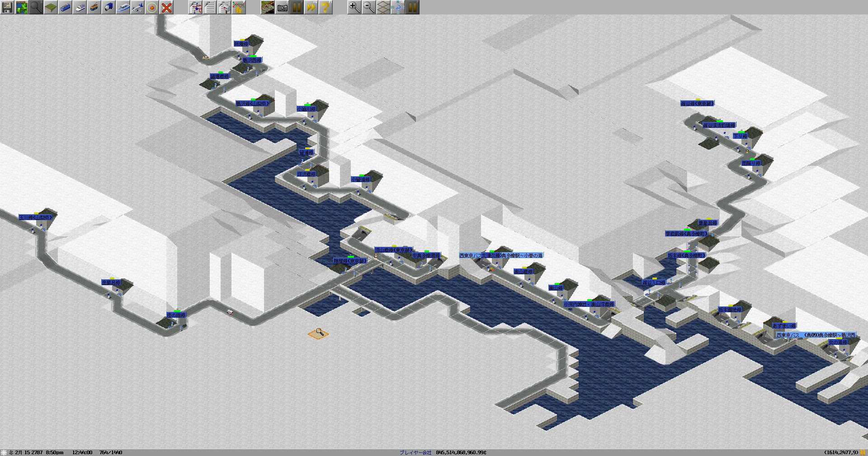Toggle the grid overlay icon
The height and width of the screenshot is (456, 868).
pyautogui.click(x=383, y=7)
